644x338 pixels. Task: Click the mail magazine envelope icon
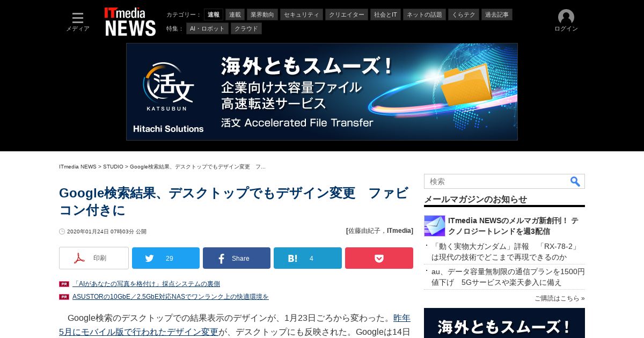(x=435, y=226)
